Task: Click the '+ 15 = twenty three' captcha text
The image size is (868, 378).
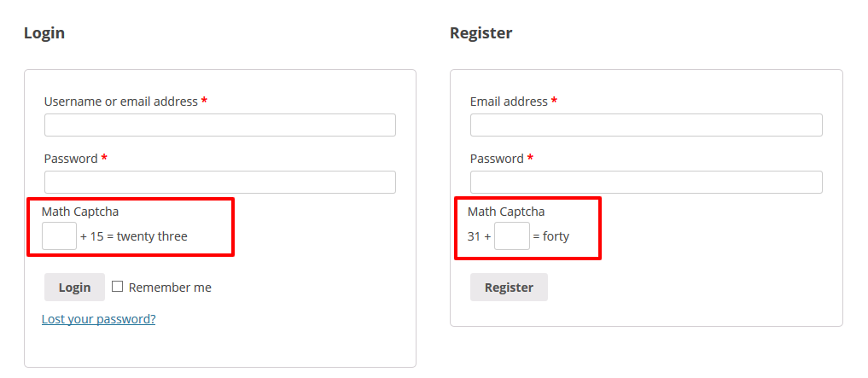Action: pyautogui.click(x=134, y=236)
